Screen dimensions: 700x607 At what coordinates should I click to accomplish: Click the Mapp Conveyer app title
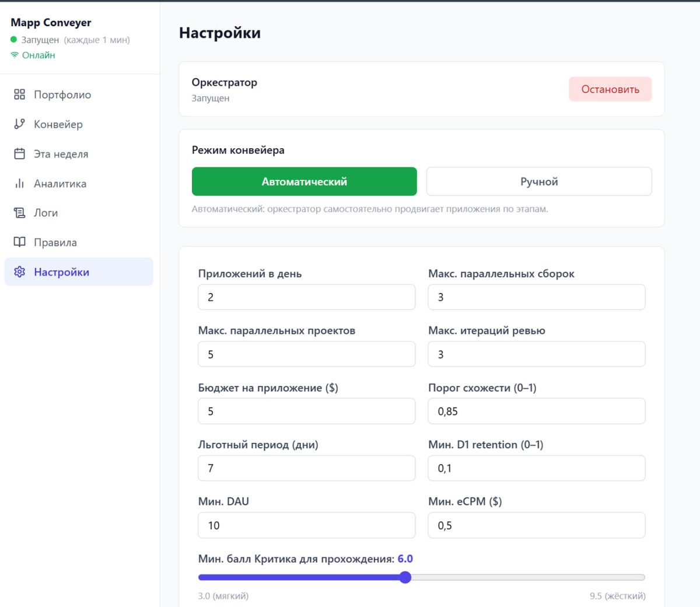[51, 23]
